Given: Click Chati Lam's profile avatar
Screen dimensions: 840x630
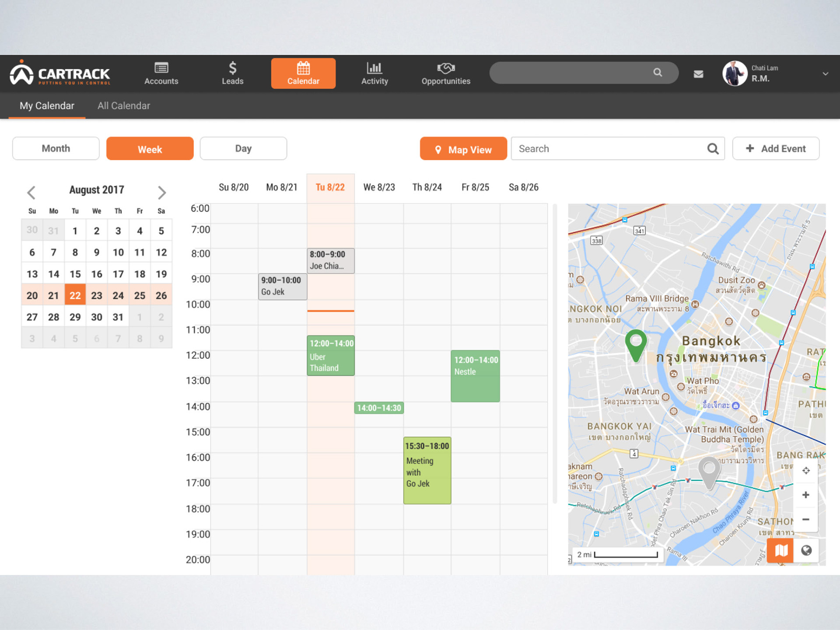Looking at the screenshot, I should click(x=734, y=73).
